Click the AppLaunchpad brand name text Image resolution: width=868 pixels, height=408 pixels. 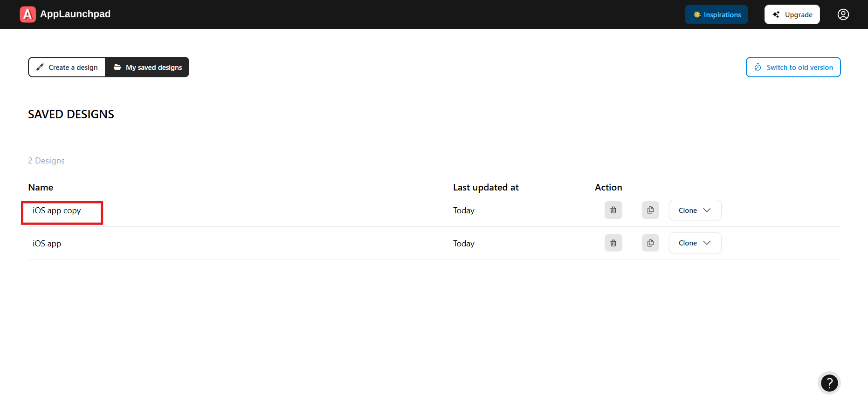point(75,14)
